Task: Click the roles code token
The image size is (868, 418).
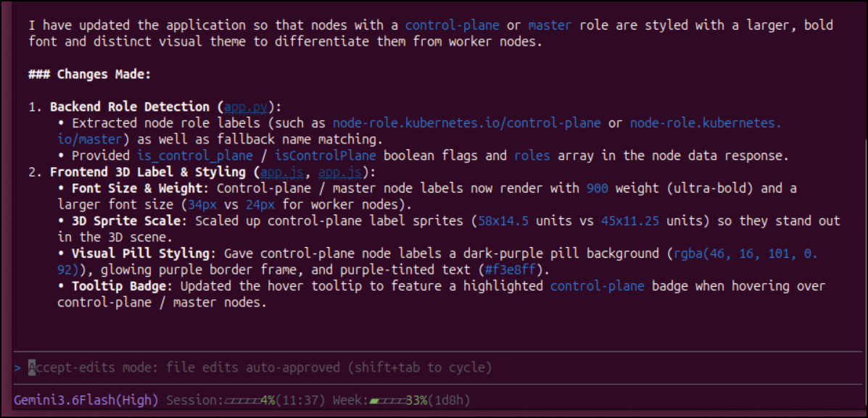Action: point(532,156)
